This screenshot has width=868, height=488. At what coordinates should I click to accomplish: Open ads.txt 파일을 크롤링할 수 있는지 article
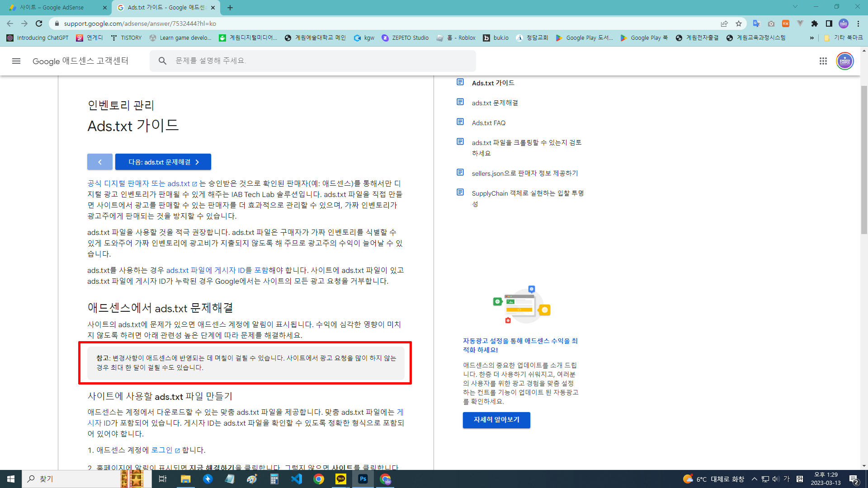pos(527,148)
